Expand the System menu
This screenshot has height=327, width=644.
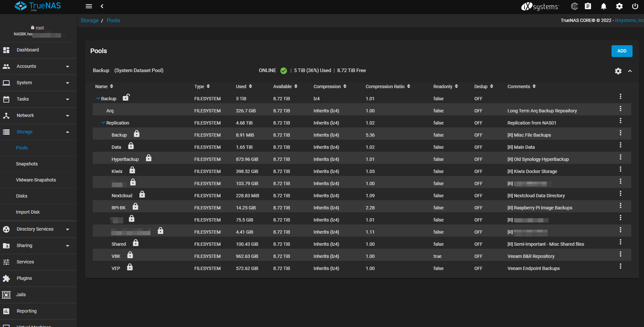point(38,83)
